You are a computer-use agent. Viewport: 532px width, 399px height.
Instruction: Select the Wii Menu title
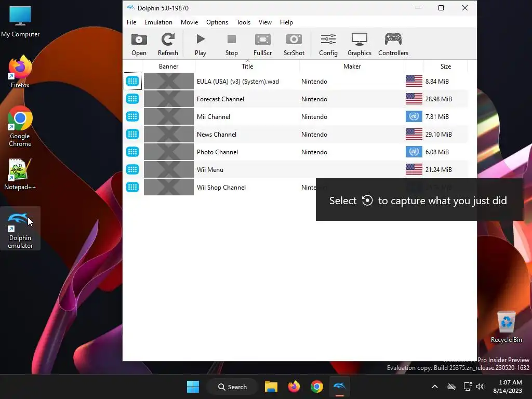[x=210, y=170]
